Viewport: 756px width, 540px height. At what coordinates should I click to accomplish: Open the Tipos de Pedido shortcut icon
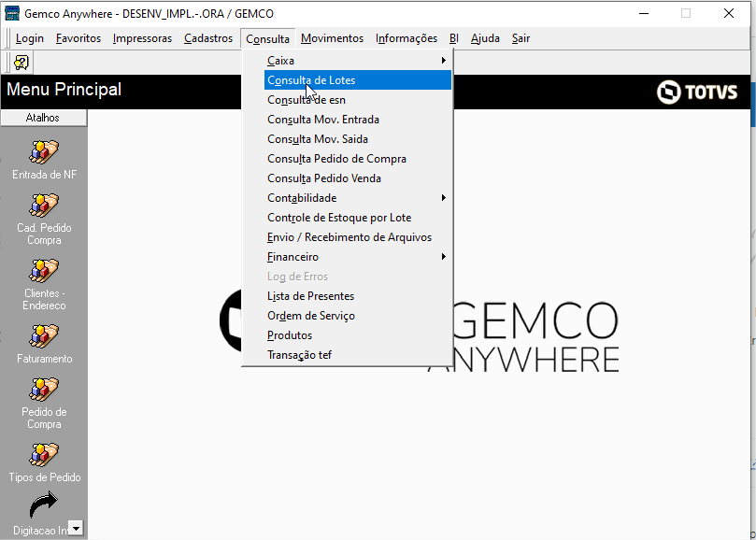(44, 455)
